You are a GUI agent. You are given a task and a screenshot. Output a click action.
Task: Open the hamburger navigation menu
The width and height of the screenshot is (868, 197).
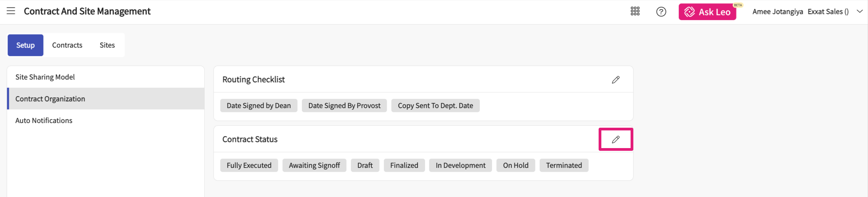click(11, 11)
